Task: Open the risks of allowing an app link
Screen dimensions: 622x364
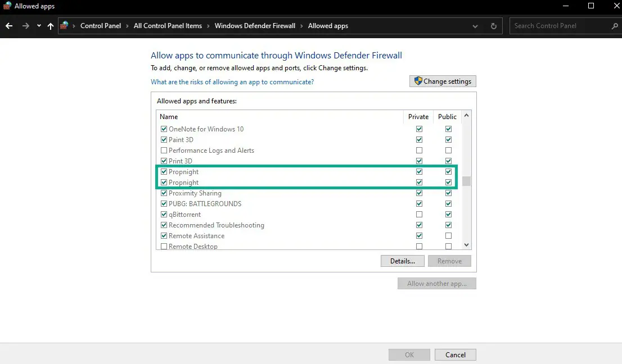Action: pyautogui.click(x=232, y=81)
